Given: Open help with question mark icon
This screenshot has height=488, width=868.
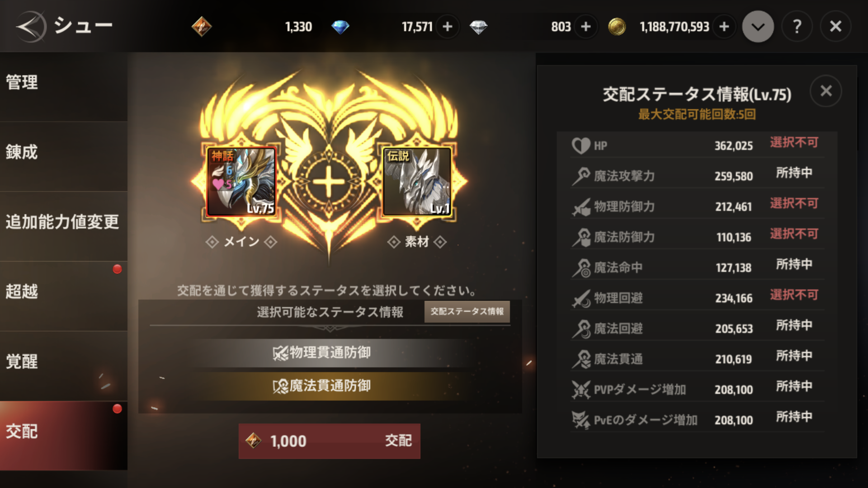Looking at the screenshot, I should [x=797, y=27].
